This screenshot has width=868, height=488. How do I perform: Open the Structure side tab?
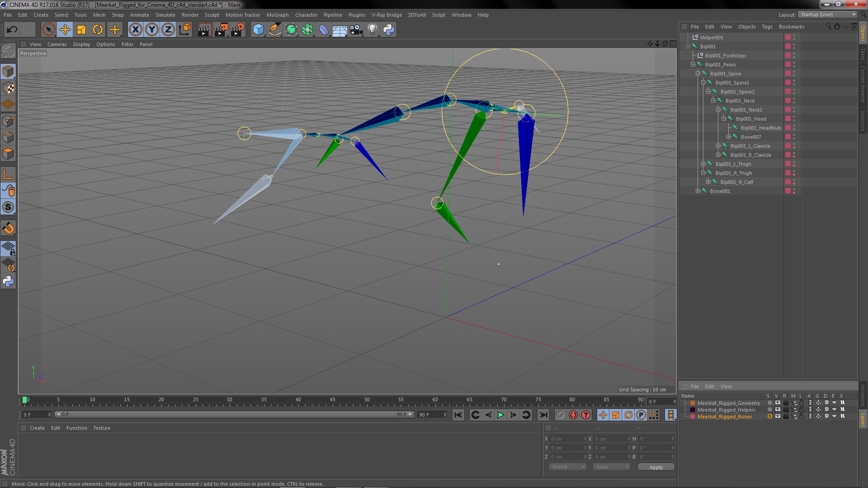click(863, 121)
